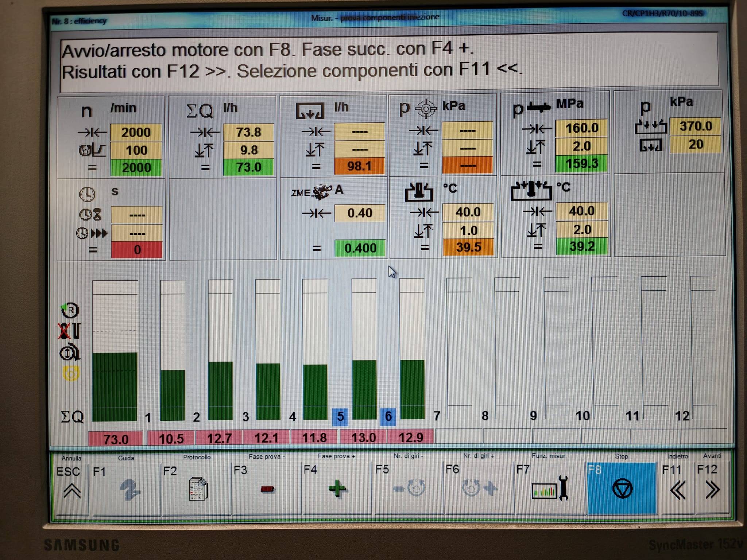Go back with F11 Indietro arrows
The height and width of the screenshot is (560, 747).
678,488
